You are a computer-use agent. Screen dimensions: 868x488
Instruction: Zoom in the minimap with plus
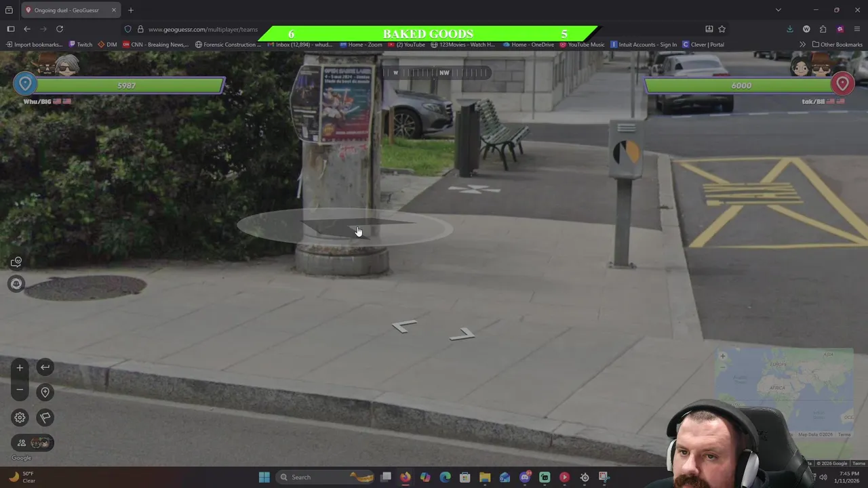click(x=723, y=356)
